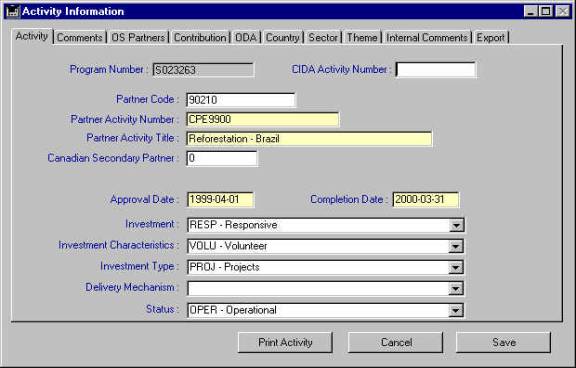This screenshot has width=576, height=368.
Task: Focus the Partner Code field
Action: click(x=241, y=100)
